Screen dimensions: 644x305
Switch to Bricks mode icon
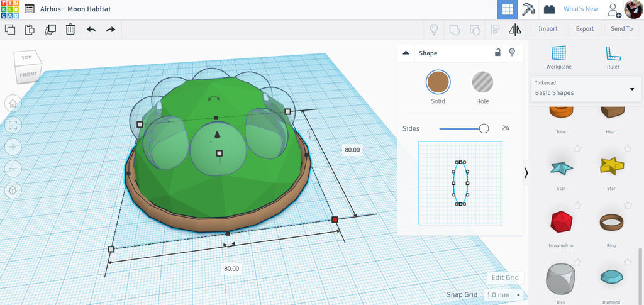pos(549,9)
